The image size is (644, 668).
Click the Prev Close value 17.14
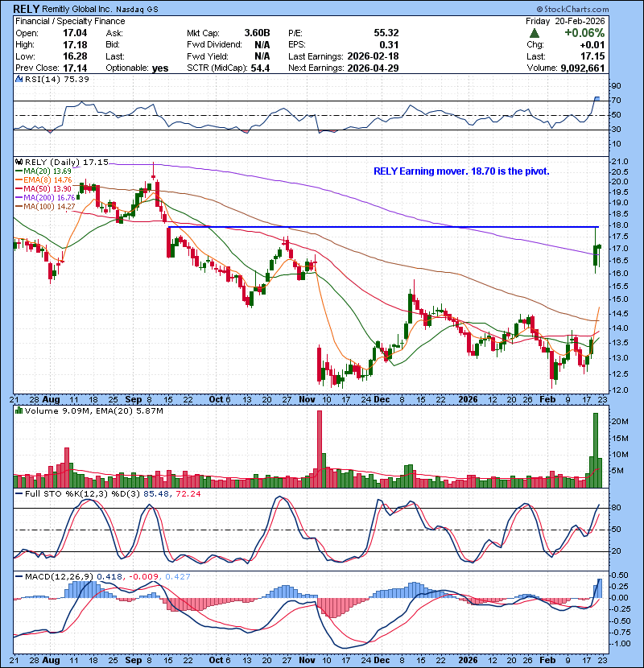[75, 68]
